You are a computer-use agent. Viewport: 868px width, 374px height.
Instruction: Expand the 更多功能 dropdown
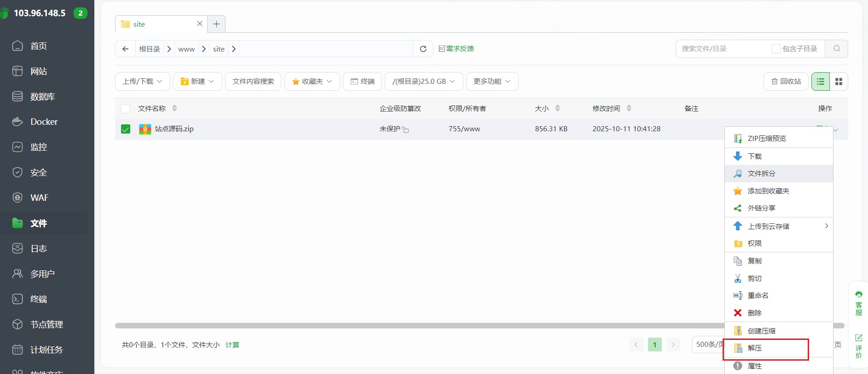(x=492, y=82)
